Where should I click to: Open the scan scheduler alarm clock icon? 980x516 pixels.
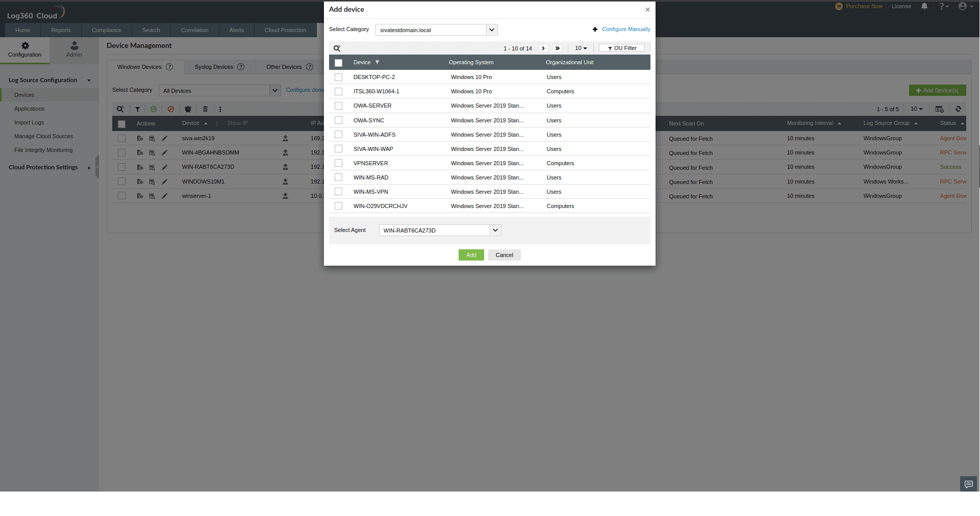point(188,109)
